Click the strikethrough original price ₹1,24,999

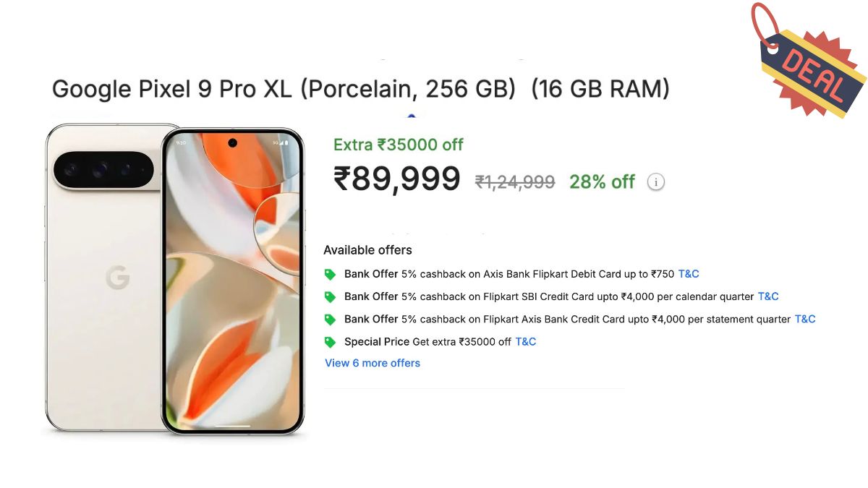coord(514,182)
